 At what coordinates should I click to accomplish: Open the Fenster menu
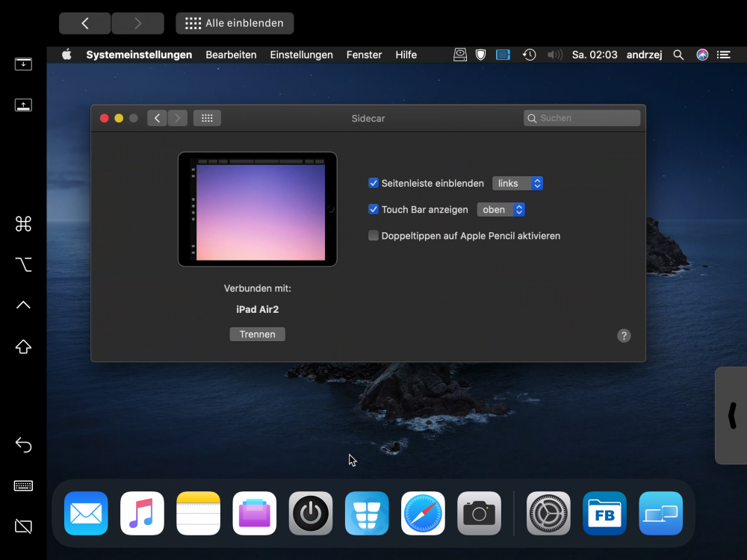[x=364, y=55]
